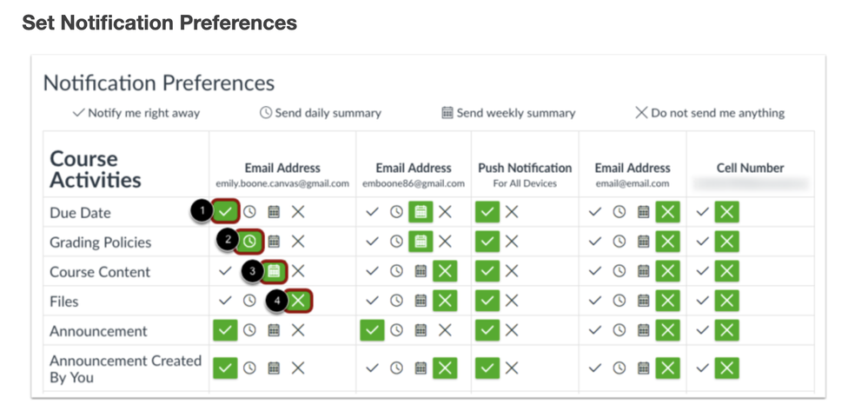Click daily summary clock for Due Date, emboone86 email

click(x=396, y=211)
